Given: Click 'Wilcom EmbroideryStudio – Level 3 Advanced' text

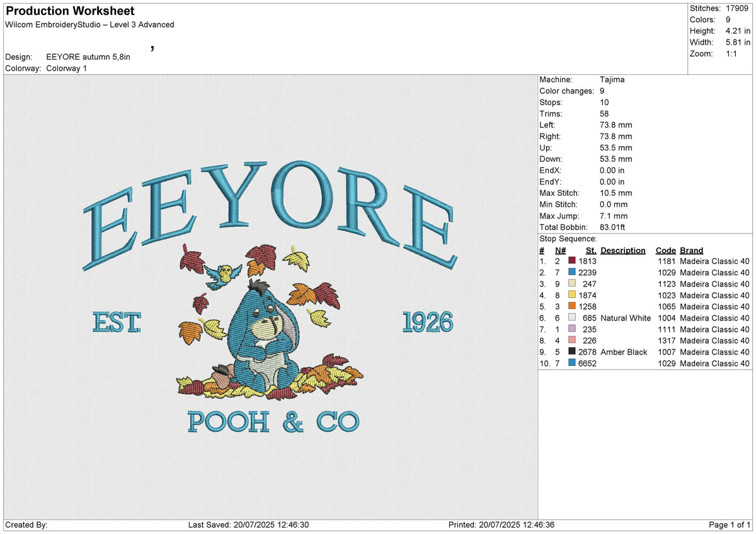Looking at the screenshot, I should pyautogui.click(x=89, y=25).
